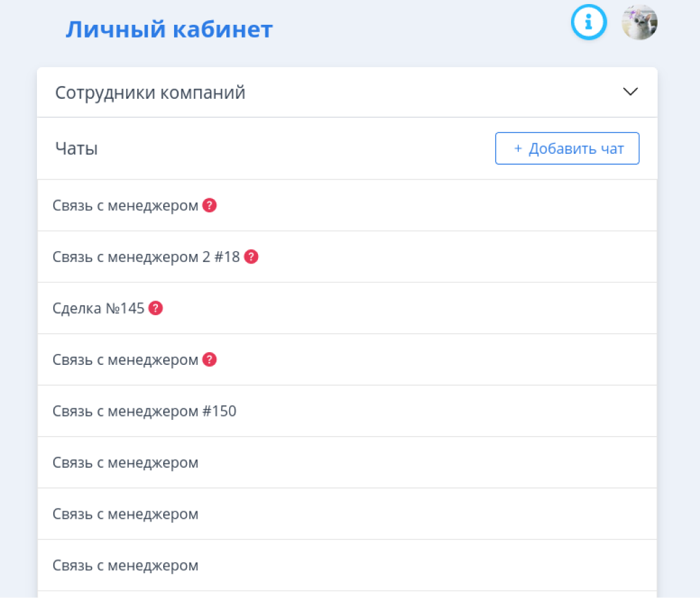Open the user avatar with cat photo
The width and height of the screenshot is (700, 598).
640,22
